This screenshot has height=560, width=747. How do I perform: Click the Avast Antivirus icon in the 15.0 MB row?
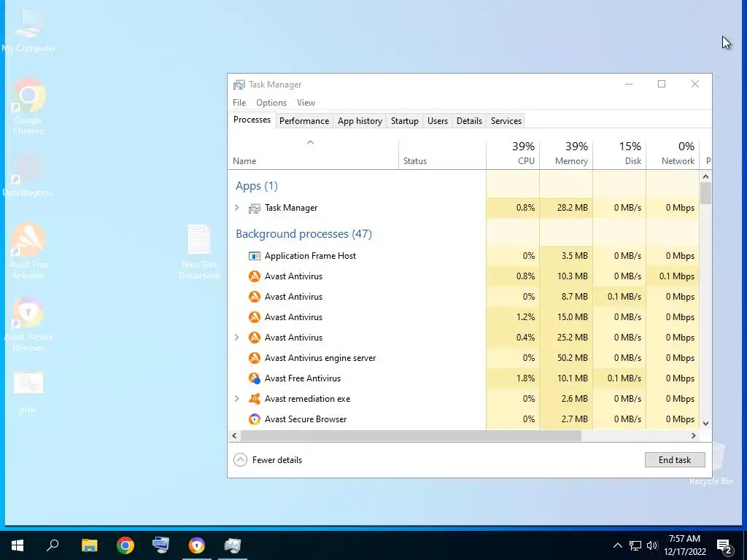click(255, 317)
